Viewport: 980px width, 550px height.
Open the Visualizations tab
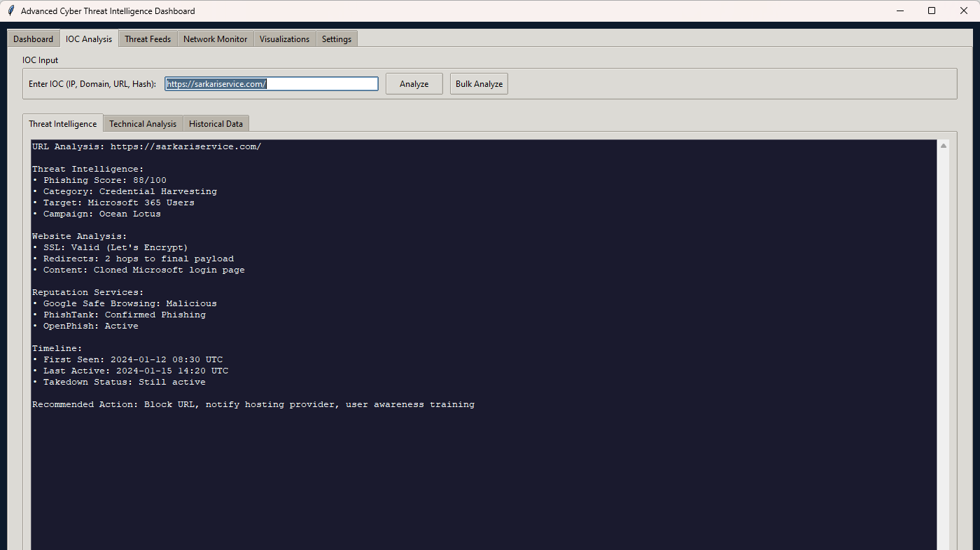284,39
